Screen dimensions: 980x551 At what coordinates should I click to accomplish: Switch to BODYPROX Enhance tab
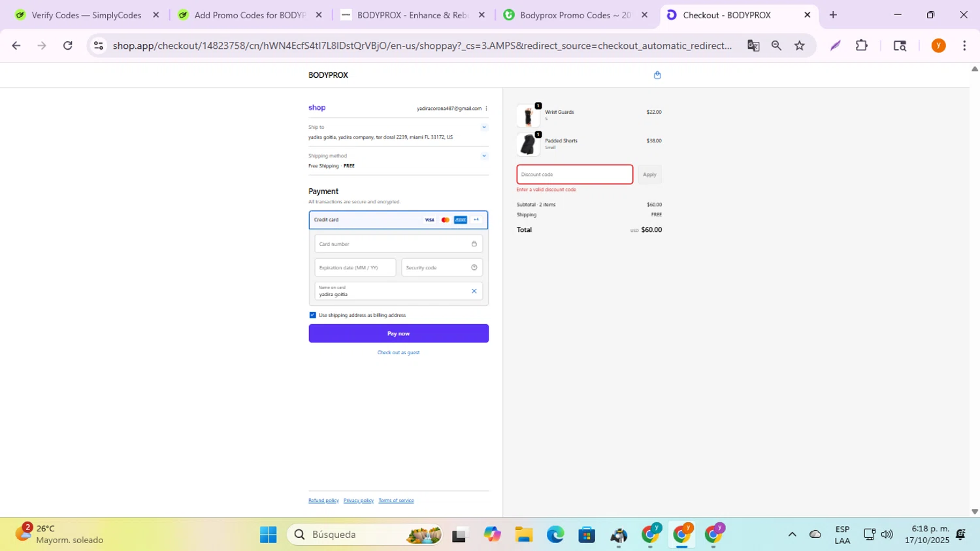click(413, 15)
